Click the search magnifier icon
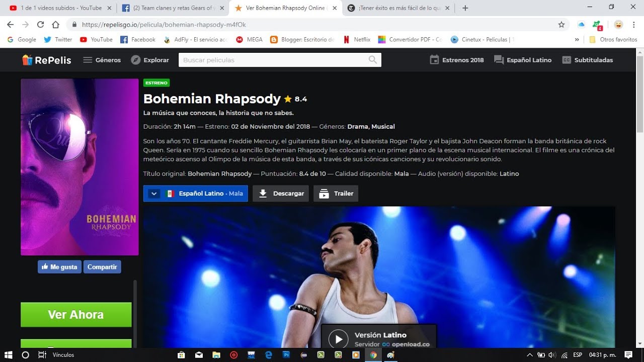The image size is (644, 362). (373, 60)
